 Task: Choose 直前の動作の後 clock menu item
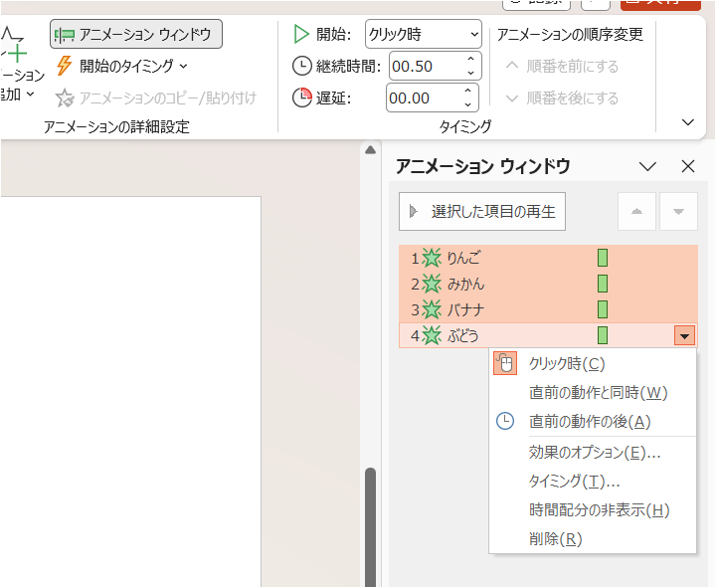pyautogui.click(x=590, y=421)
